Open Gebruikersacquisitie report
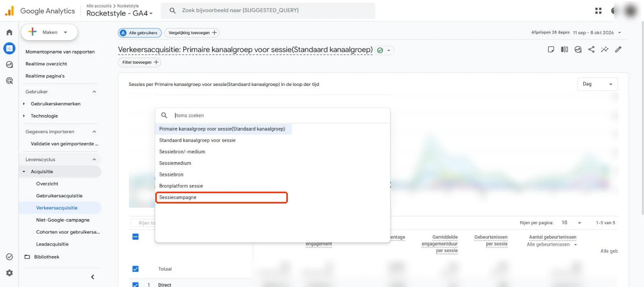 point(59,196)
